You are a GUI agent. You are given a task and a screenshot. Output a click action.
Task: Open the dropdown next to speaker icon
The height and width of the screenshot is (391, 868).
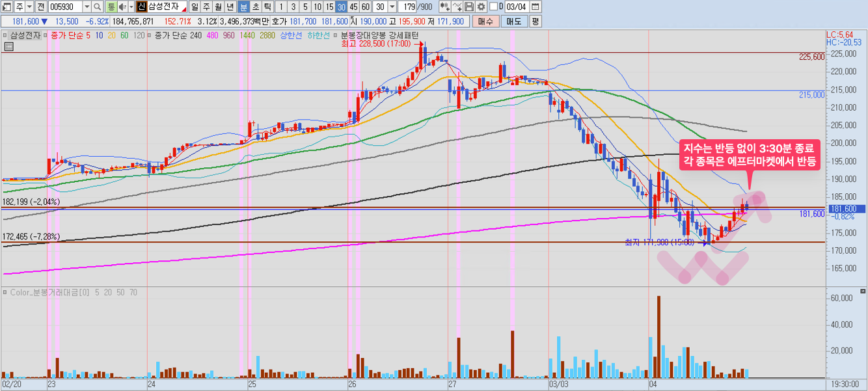[x=130, y=7]
